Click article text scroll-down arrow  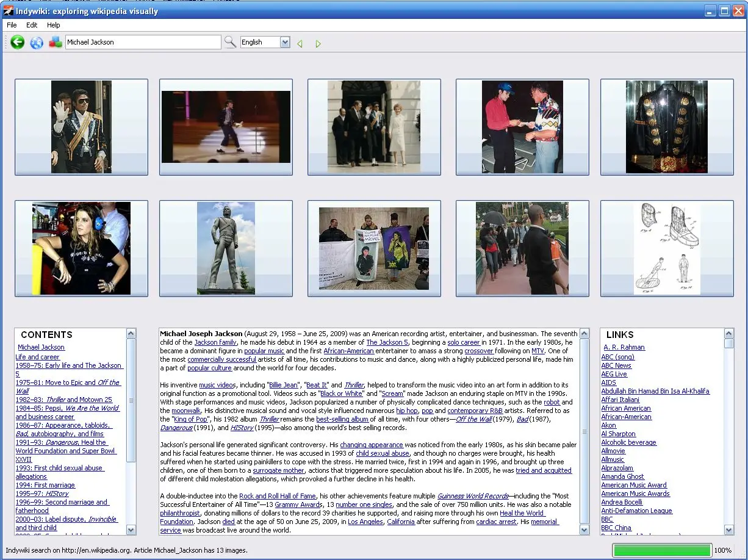click(584, 530)
